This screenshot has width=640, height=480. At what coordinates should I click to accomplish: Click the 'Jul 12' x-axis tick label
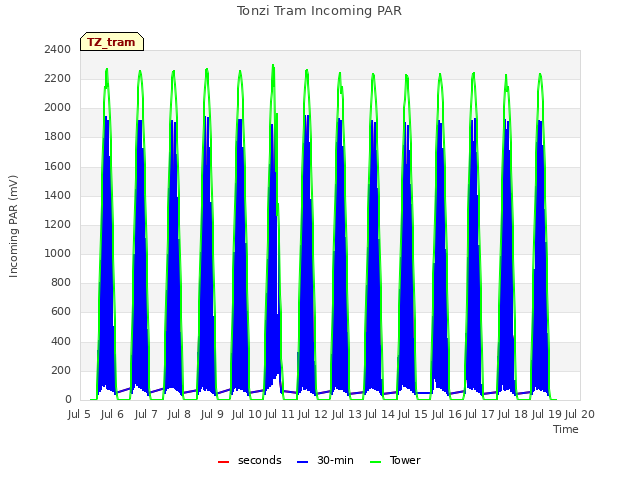click(x=313, y=414)
